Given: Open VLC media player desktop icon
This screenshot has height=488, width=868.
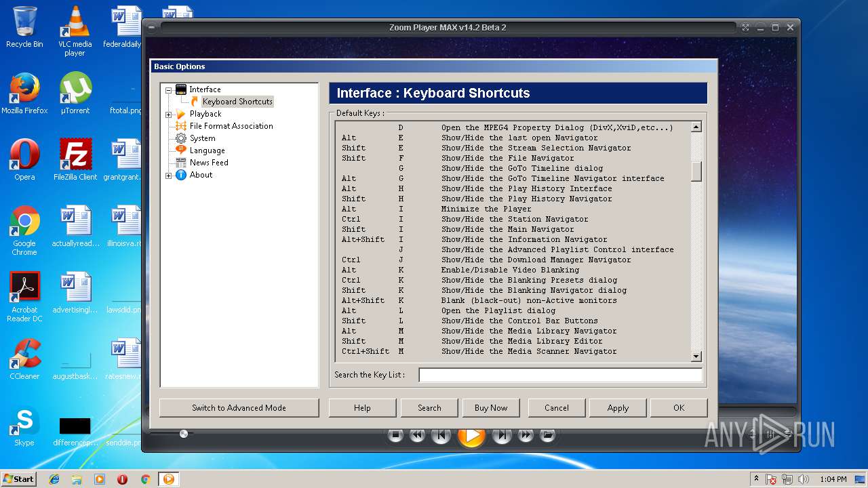Looking at the screenshot, I should tap(75, 30).
